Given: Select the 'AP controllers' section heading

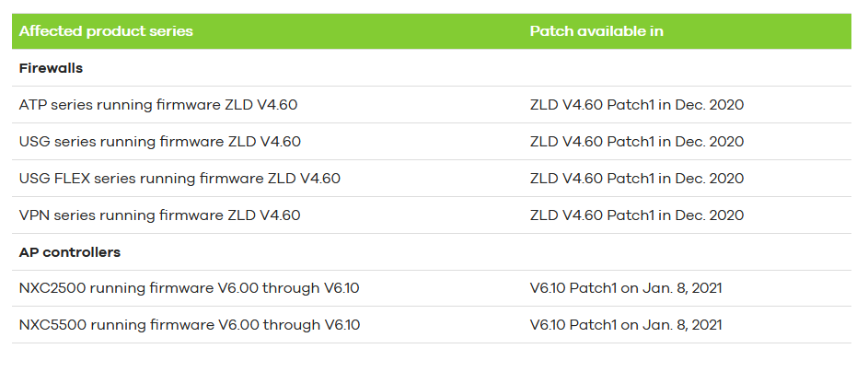Looking at the screenshot, I should (70, 252).
